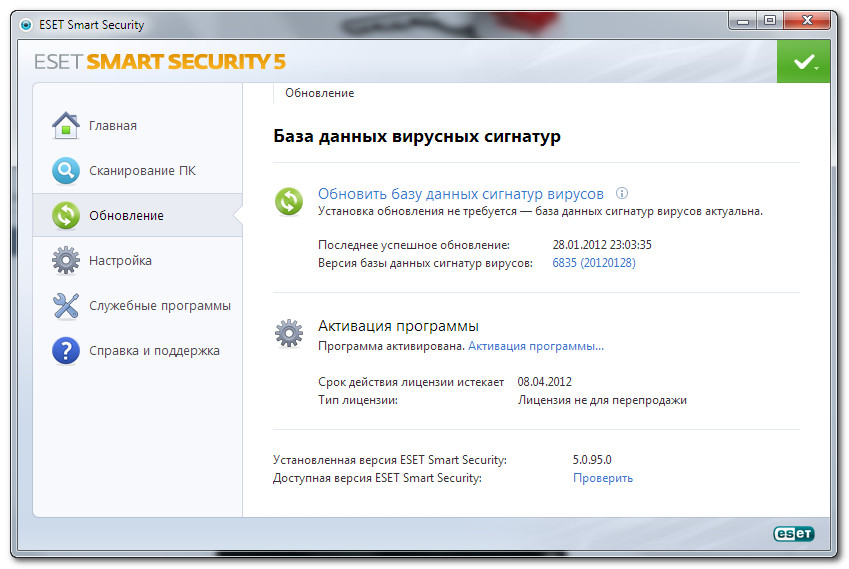Click the green update icon beside Обновить базу

click(289, 201)
